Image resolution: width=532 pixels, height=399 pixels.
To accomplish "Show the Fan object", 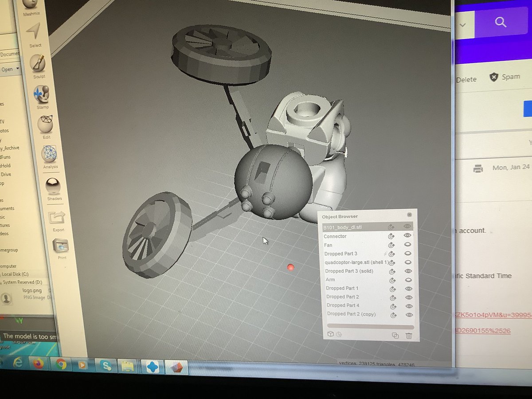I will [407, 244].
